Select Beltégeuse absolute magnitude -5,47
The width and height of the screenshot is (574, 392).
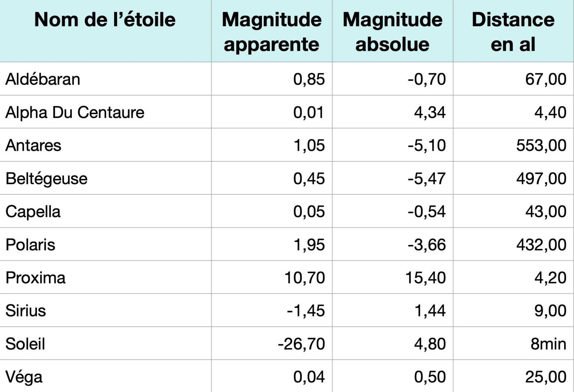(x=427, y=178)
